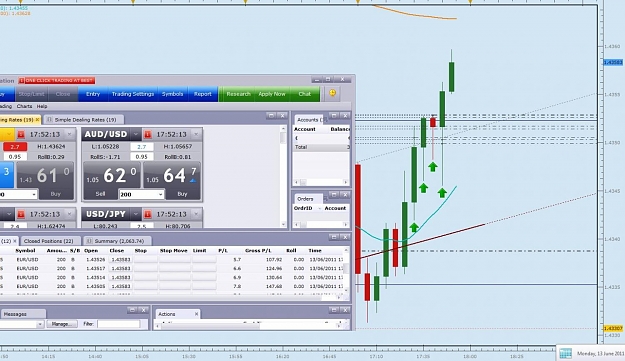625x361 pixels.
Task: Click the Total row in Accounts panel
Action: pyautogui.click(x=321, y=147)
